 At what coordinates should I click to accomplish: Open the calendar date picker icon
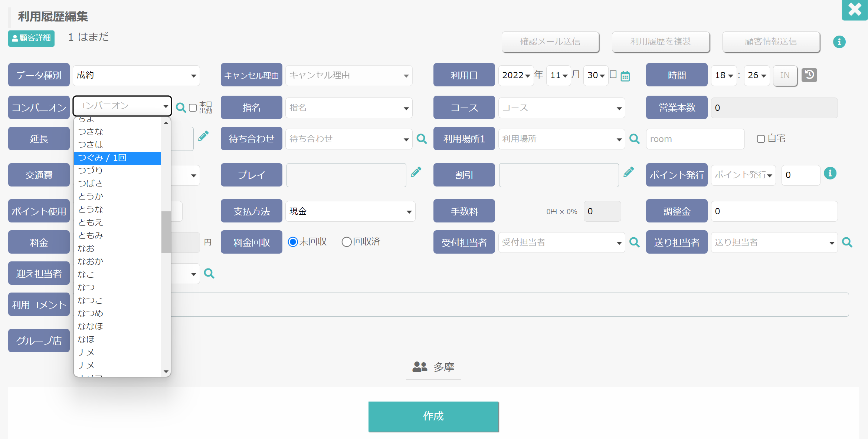pyautogui.click(x=625, y=76)
